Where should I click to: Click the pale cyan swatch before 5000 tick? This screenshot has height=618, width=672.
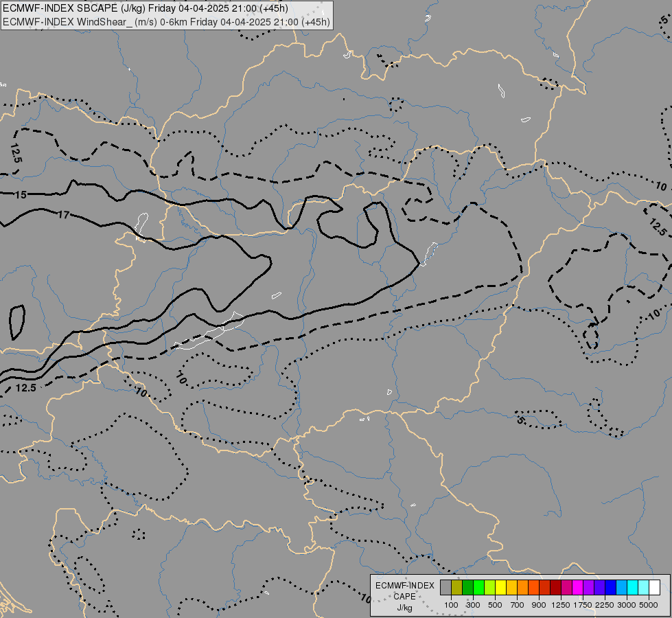tap(644, 587)
